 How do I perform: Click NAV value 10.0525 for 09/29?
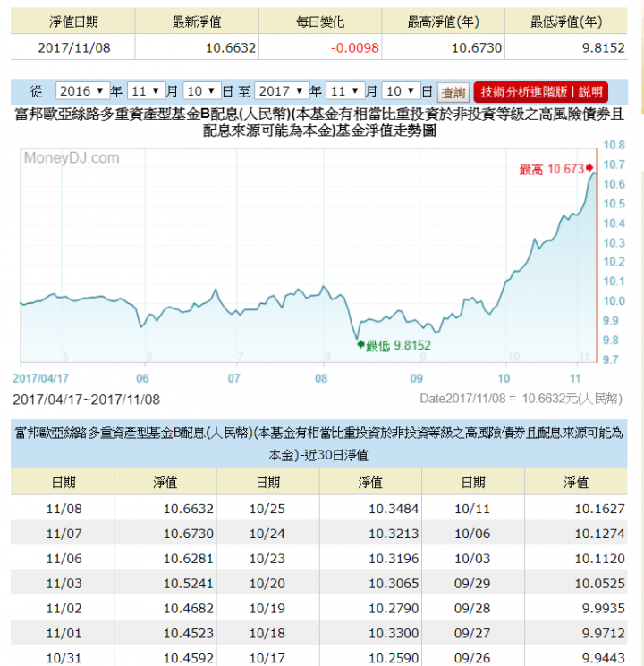point(600,583)
